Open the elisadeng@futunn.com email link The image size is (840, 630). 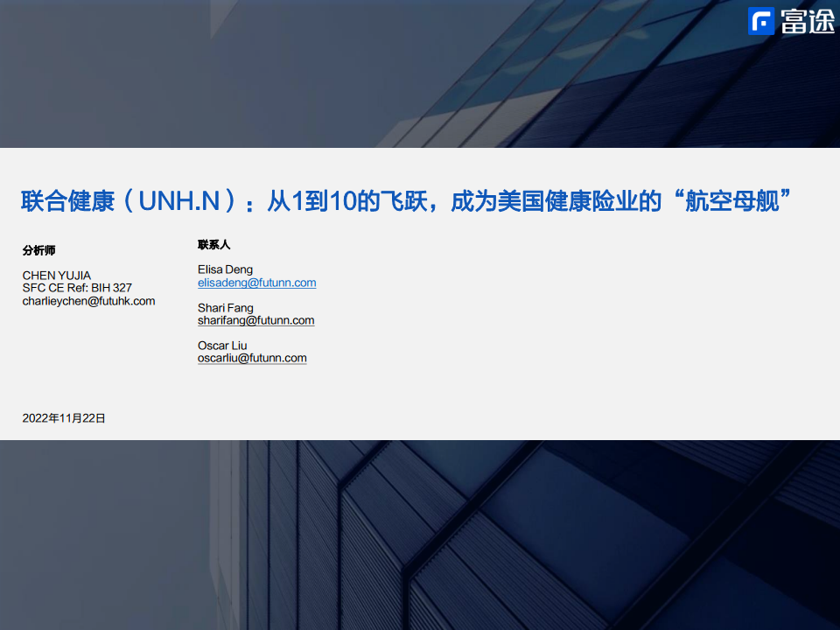[x=256, y=283]
